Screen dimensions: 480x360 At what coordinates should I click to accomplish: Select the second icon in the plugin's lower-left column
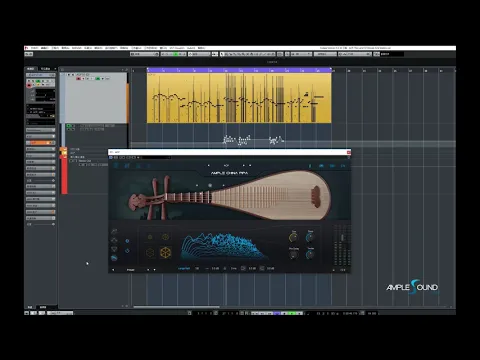114,240
